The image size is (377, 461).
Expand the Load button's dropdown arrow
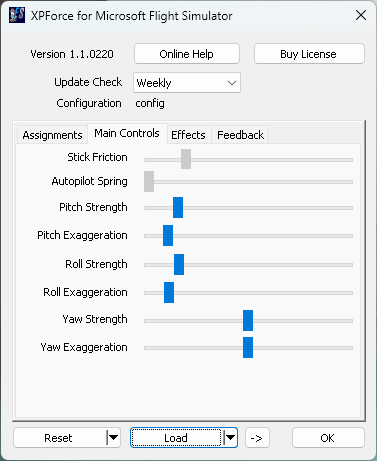(230, 438)
